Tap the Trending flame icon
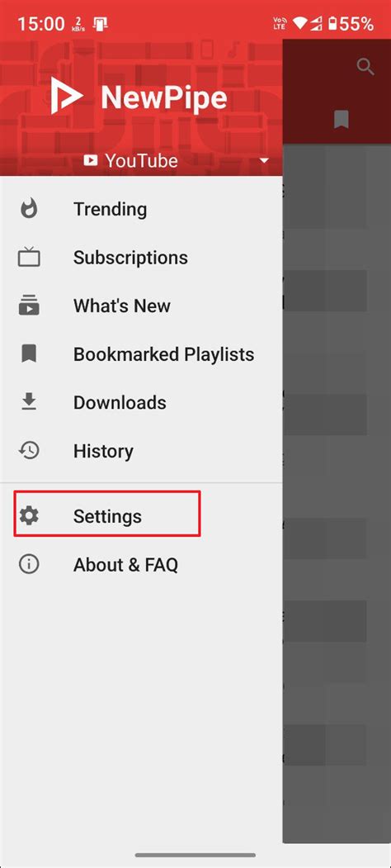The image size is (391, 868). tap(29, 209)
